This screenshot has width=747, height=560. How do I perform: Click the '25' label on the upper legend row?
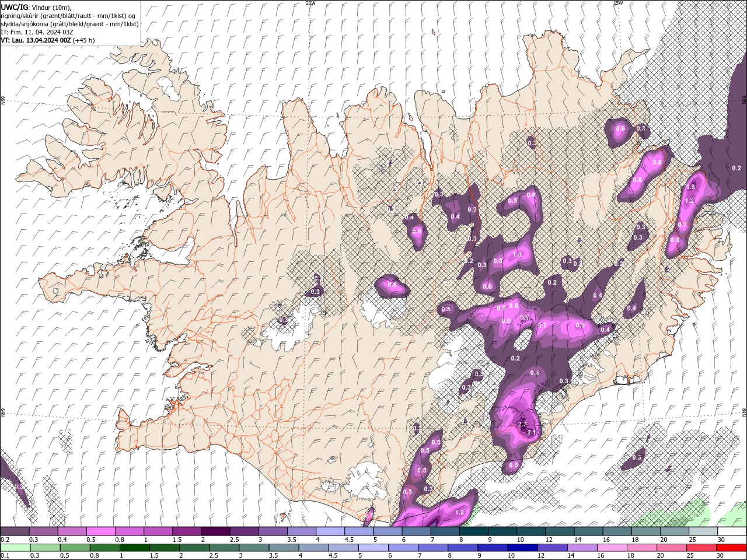click(x=692, y=540)
